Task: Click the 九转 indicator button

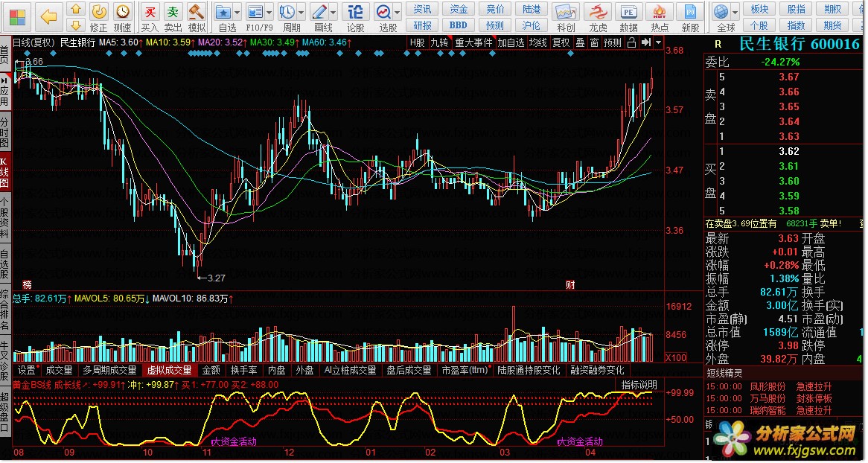Action: [439, 42]
